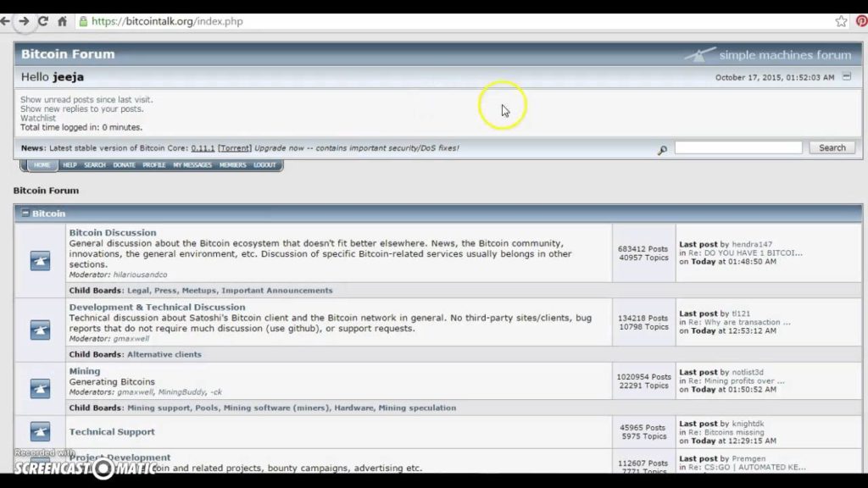Open Development & Technical Discussion board

(157, 307)
